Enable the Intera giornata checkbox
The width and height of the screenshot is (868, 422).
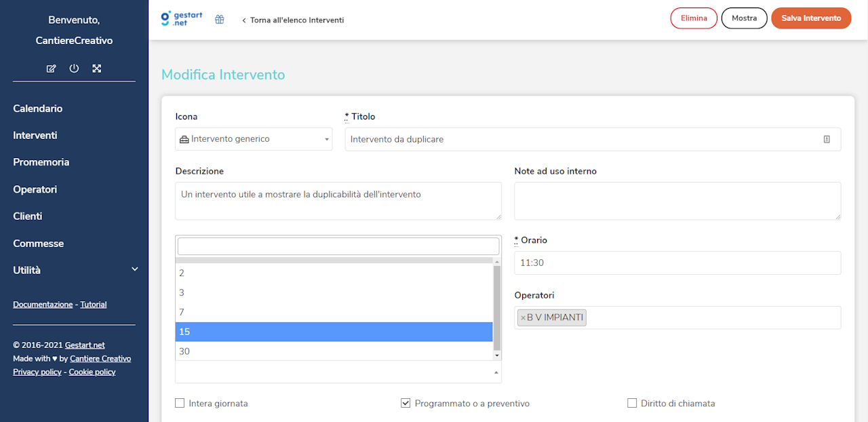179,402
